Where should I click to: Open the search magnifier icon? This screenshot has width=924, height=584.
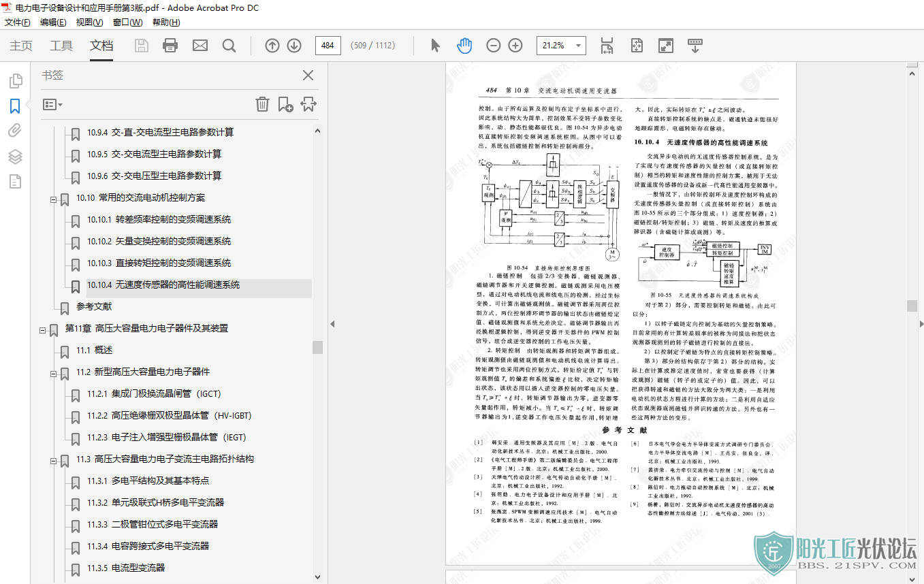pyautogui.click(x=229, y=46)
